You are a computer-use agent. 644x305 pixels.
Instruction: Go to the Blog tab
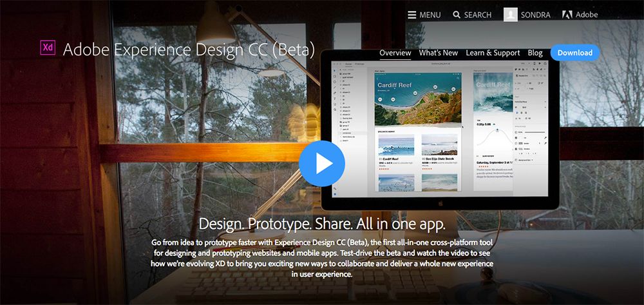(x=535, y=53)
